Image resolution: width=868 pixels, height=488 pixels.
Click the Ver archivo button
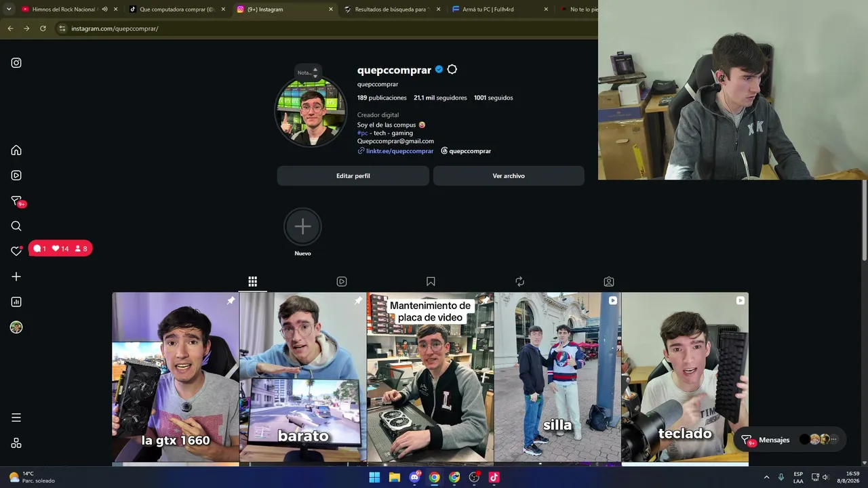pos(509,176)
